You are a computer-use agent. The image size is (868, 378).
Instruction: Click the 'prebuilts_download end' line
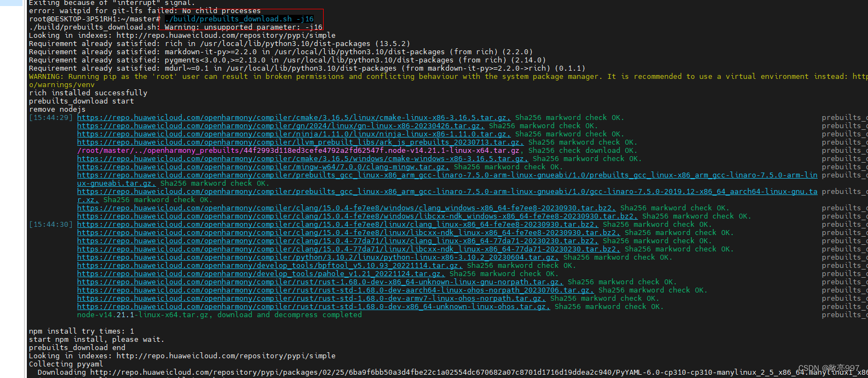click(77, 348)
